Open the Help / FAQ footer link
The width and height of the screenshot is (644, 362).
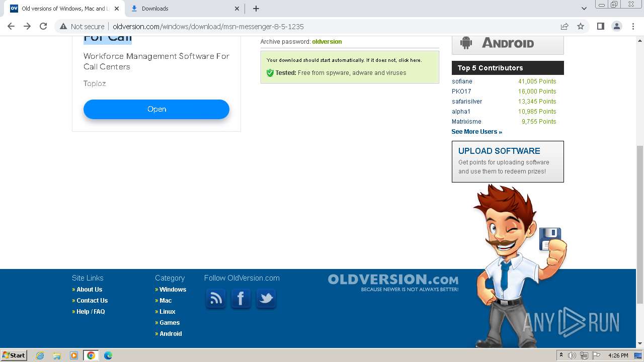(x=91, y=312)
